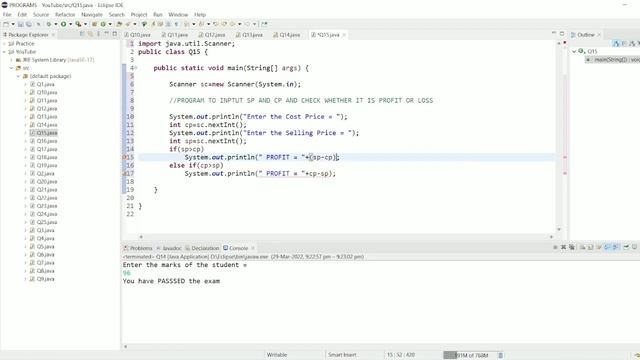
Task: Click the Debug bug icon in toolbar
Action: click(49, 24)
